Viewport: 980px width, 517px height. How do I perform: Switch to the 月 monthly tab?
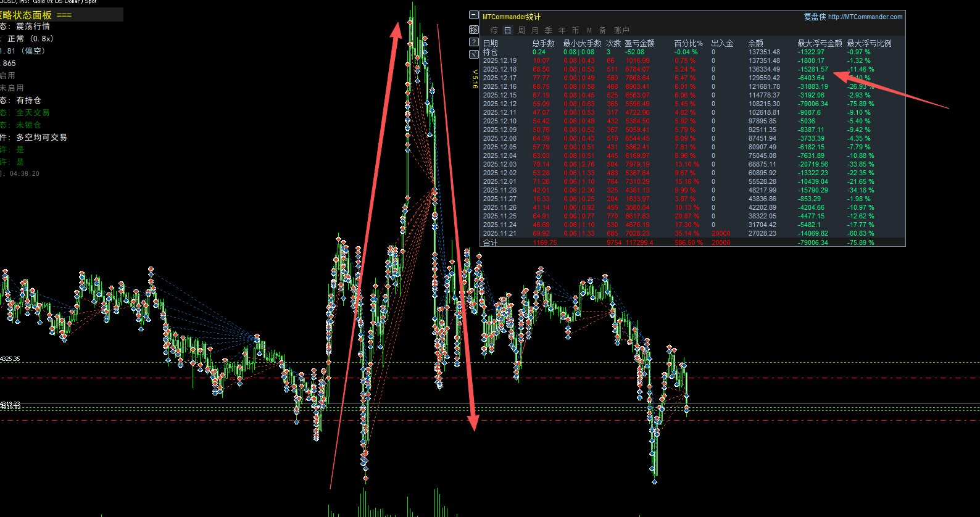[x=534, y=30]
